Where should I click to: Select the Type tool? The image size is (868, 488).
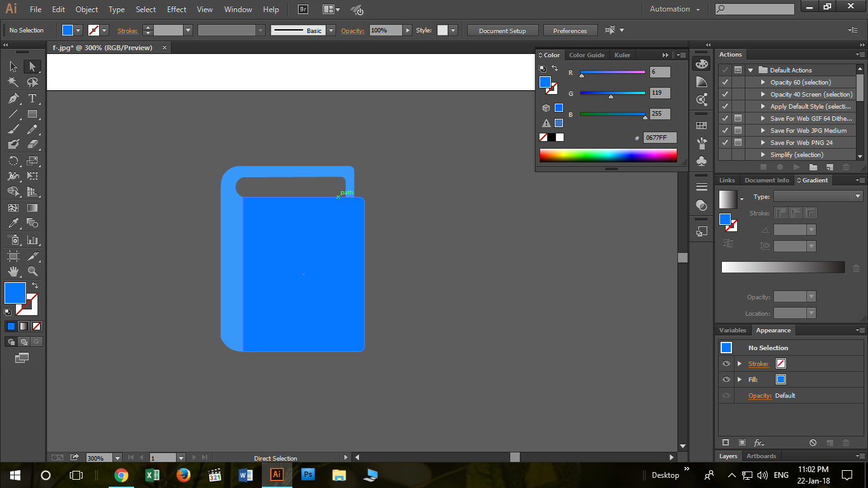pyautogui.click(x=32, y=98)
